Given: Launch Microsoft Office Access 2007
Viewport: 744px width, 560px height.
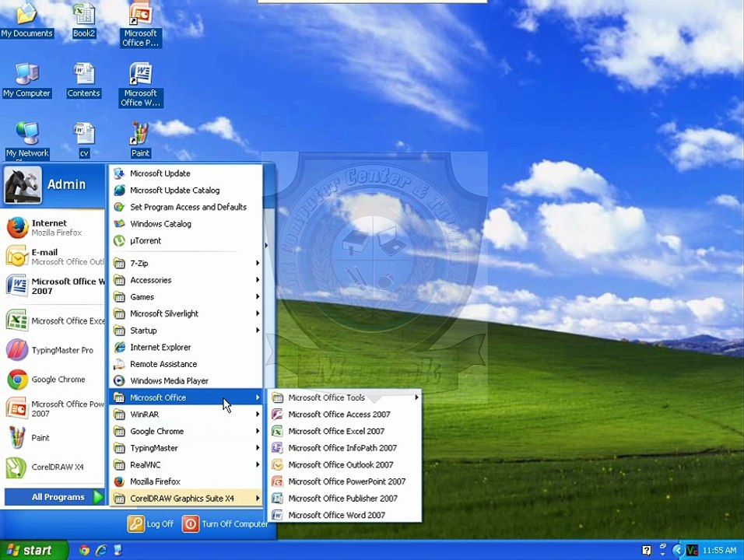Looking at the screenshot, I should (x=345, y=415).
